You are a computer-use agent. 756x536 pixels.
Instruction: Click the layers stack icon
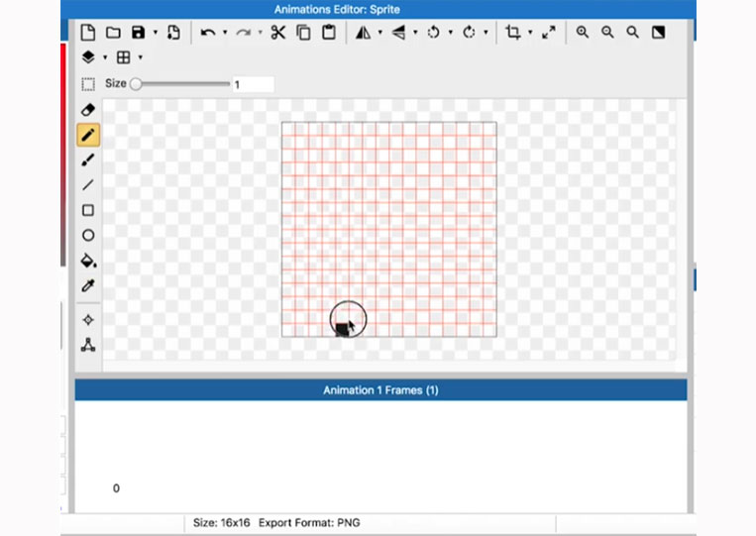tap(88, 57)
